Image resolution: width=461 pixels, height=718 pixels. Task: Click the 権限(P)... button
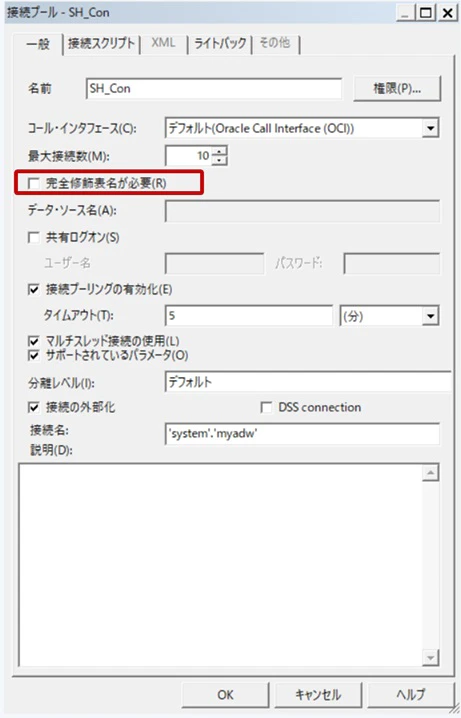pyautogui.click(x=397, y=89)
